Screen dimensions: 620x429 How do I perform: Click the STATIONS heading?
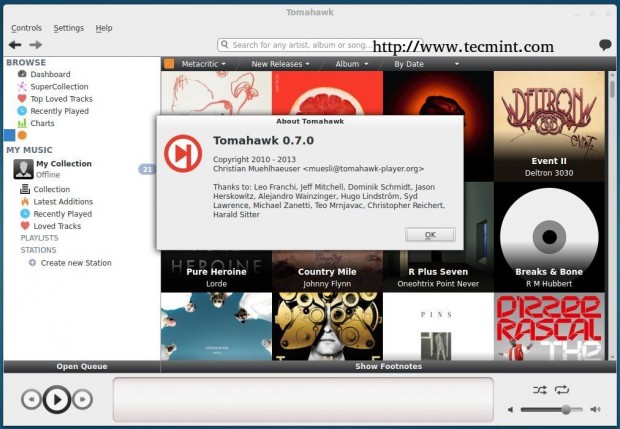pyautogui.click(x=38, y=250)
